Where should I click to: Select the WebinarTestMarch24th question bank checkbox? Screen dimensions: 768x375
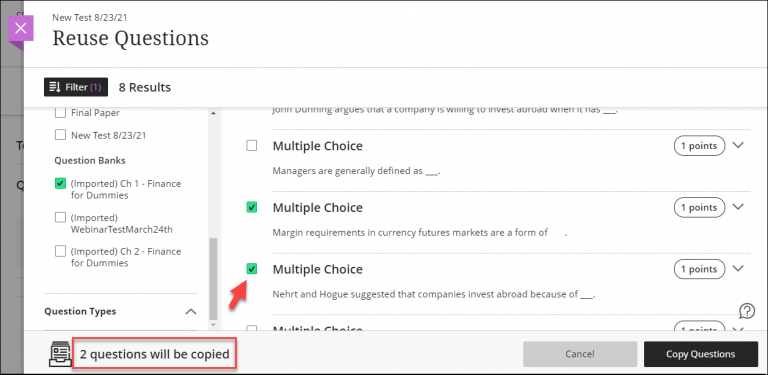60,217
